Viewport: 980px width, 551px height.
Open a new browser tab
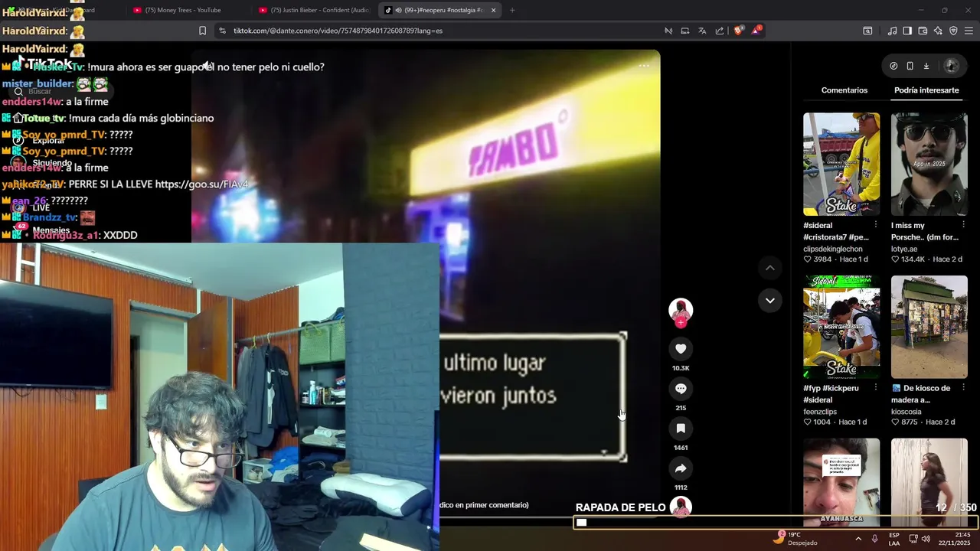coord(512,10)
